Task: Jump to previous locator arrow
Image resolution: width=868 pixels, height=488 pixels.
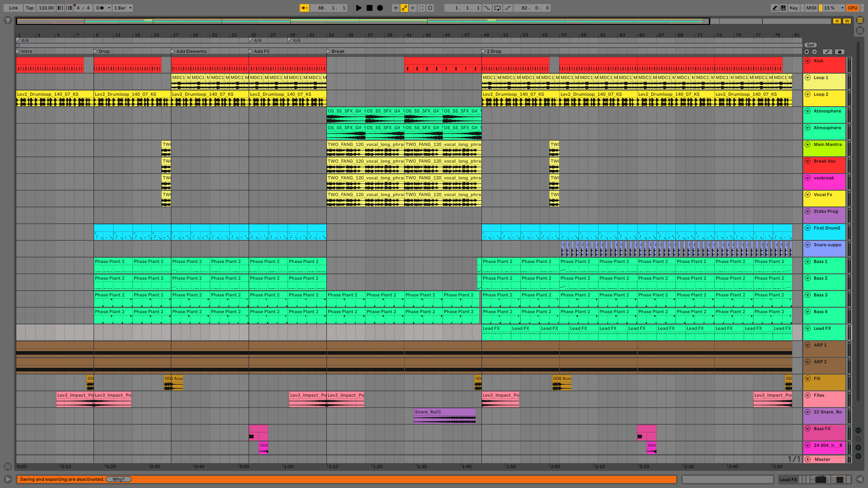Action: click(807, 52)
